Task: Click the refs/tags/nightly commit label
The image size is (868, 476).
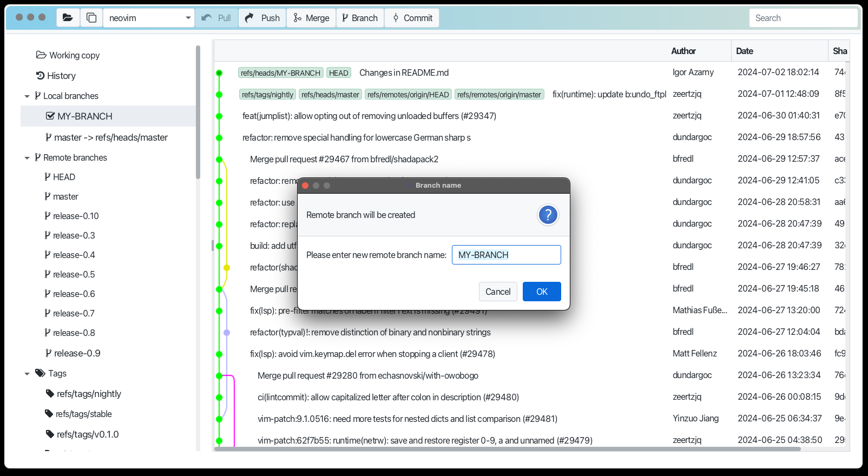Action: [x=267, y=95]
